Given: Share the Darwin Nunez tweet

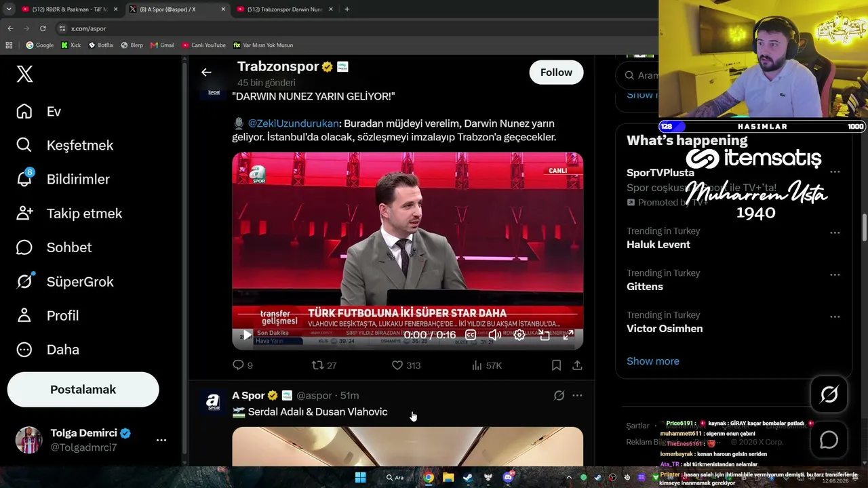Looking at the screenshot, I should [577, 365].
